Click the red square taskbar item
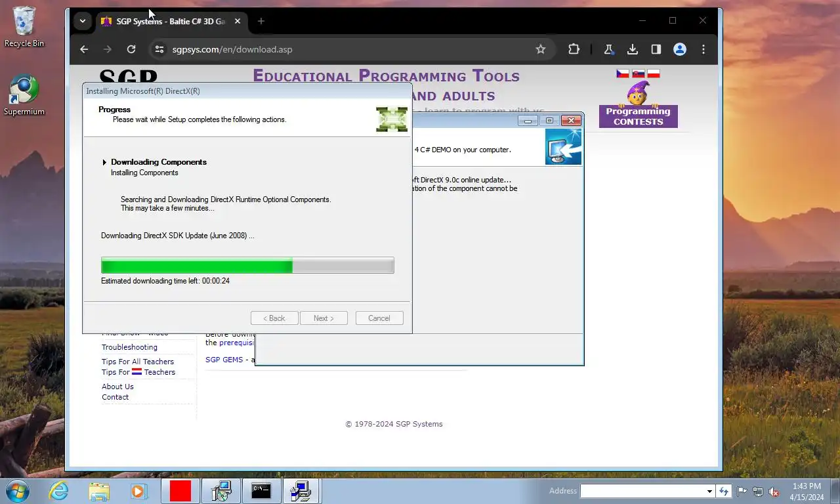The height and width of the screenshot is (504, 840). [x=180, y=491]
